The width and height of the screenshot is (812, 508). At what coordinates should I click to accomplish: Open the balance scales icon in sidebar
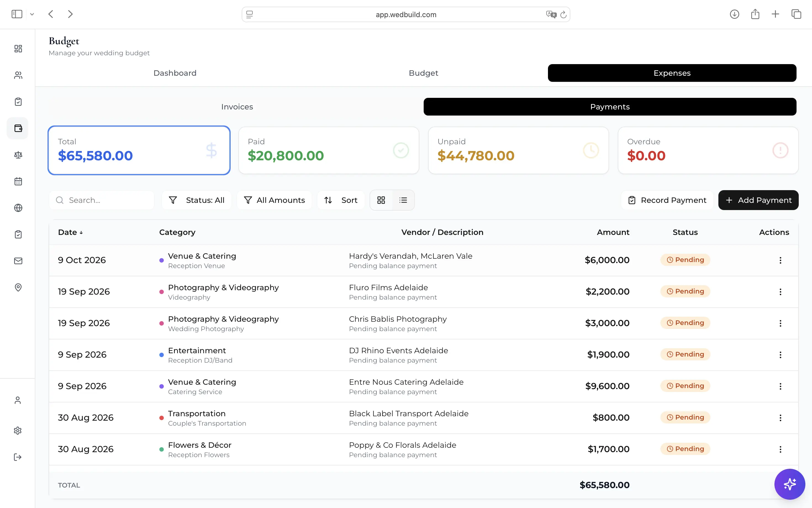pyautogui.click(x=18, y=155)
